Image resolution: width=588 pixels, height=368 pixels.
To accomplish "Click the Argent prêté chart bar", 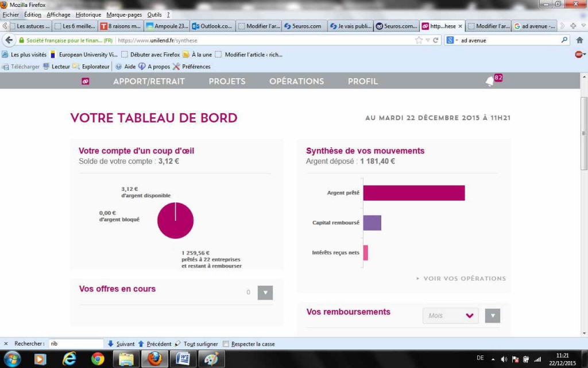I will click(413, 193).
